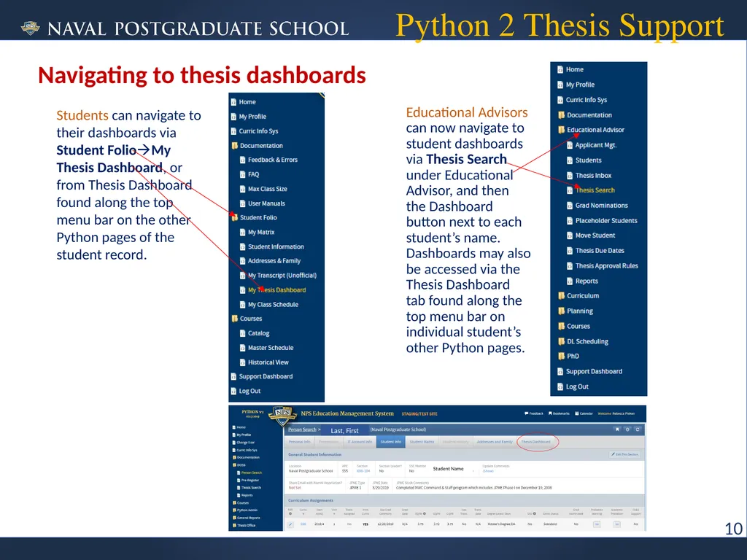Select the highlighted Person Search sidebar item

pyautogui.click(x=249, y=472)
